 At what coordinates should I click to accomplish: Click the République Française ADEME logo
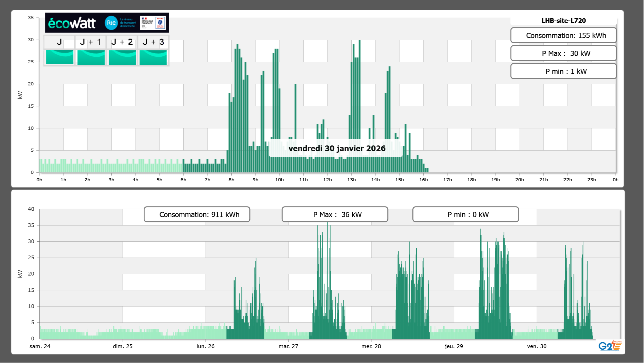(x=153, y=23)
